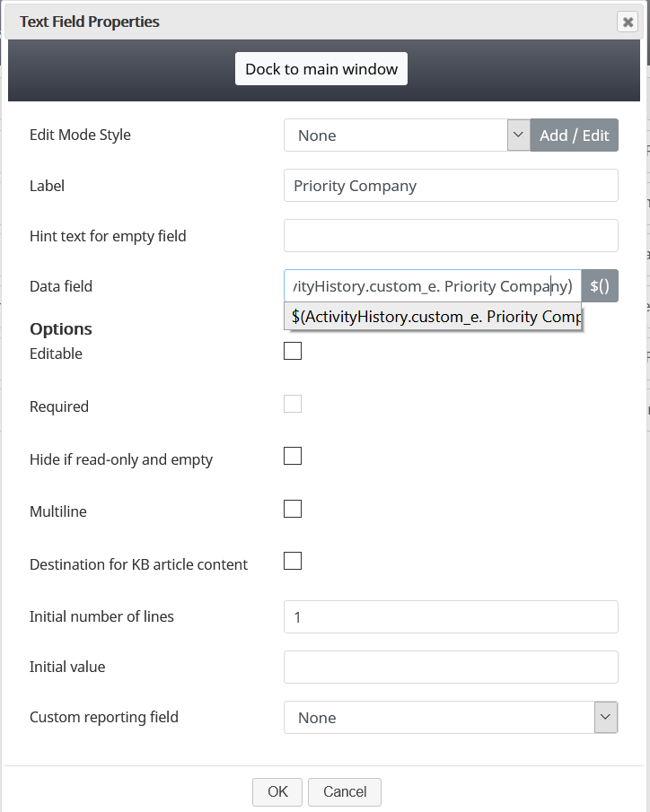Click the Hint text for empty field input
Image resolution: width=650 pixels, height=812 pixels.
(451, 236)
